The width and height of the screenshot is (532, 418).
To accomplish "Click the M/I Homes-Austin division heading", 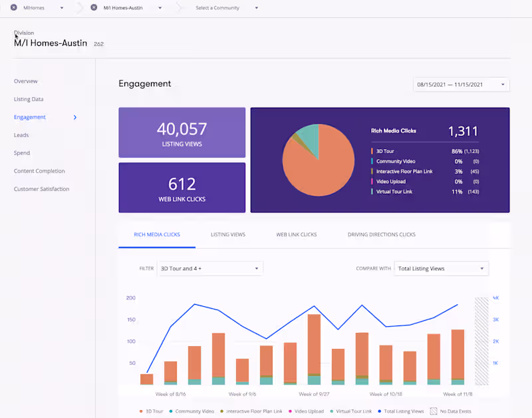I will (51, 43).
